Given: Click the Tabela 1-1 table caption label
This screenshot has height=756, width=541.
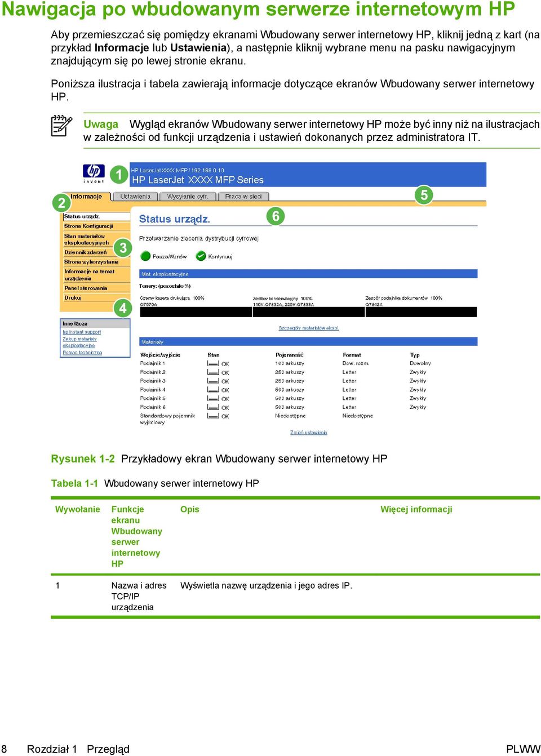Looking at the screenshot, I should click(x=74, y=483).
